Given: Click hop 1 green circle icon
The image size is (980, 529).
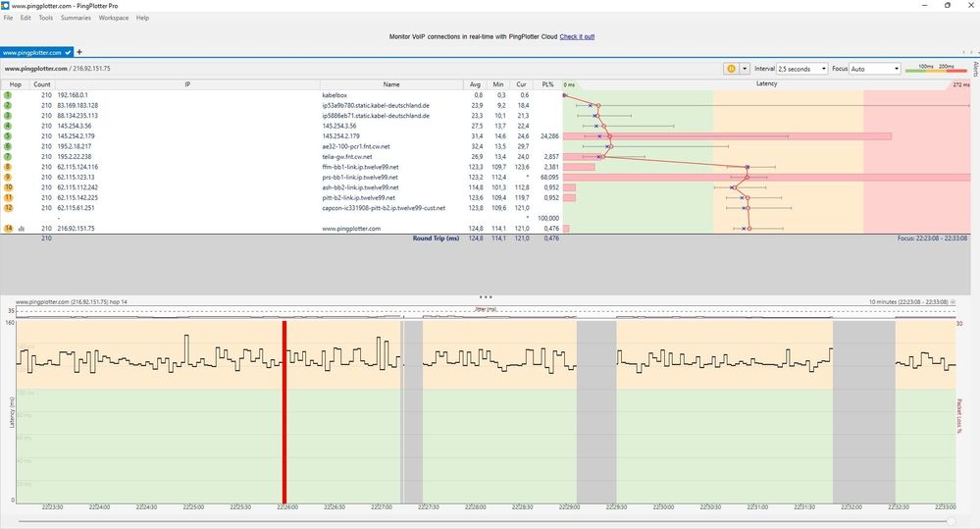Looking at the screenshot, I should [x=8, y=95].
